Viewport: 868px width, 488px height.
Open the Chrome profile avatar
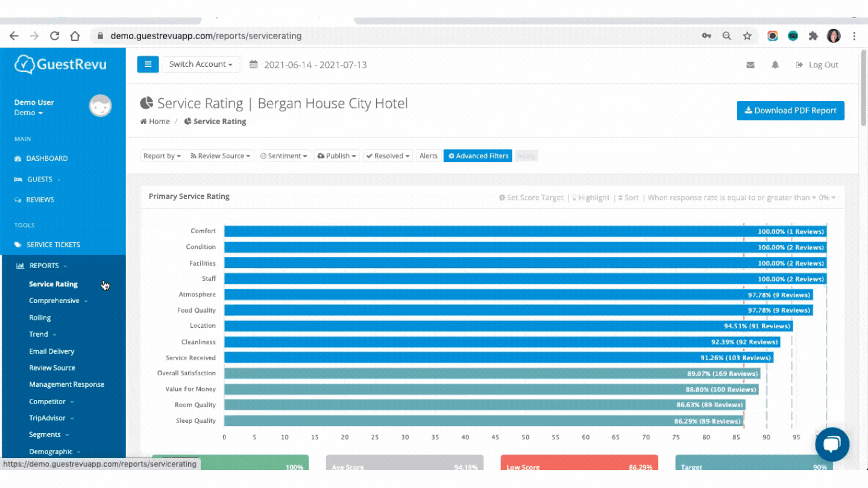click(x=834, y=36)
